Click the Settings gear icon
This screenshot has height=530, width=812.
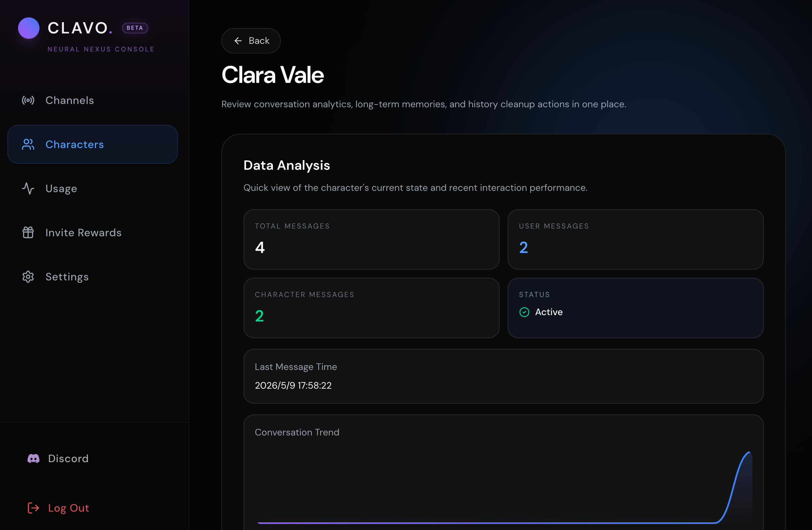[28, 277]
